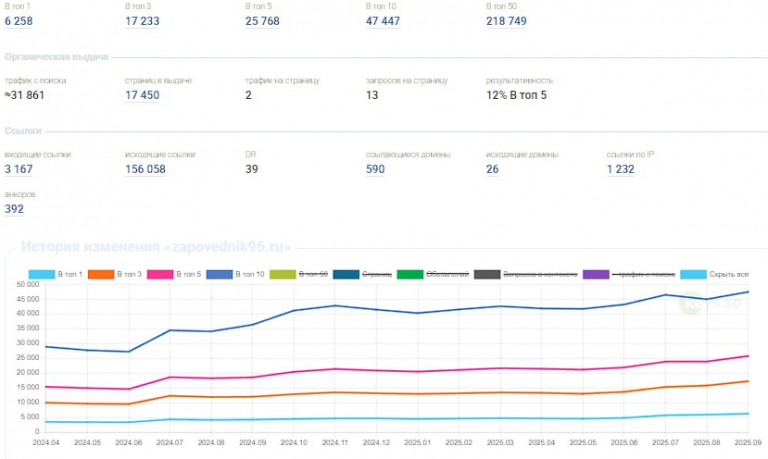
Task: Open the 47 447 top-10 queries link
Action: pyautogui.click(x=385, y=21)
